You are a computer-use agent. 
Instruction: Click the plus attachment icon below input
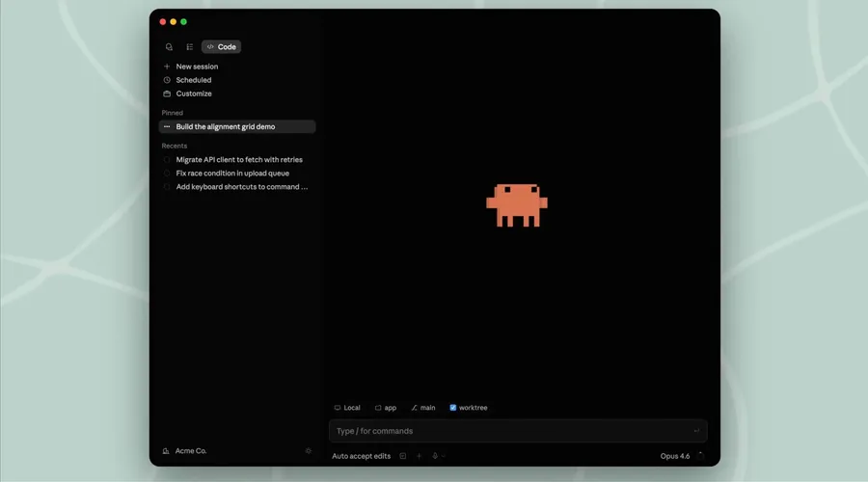tap(419, 456)
